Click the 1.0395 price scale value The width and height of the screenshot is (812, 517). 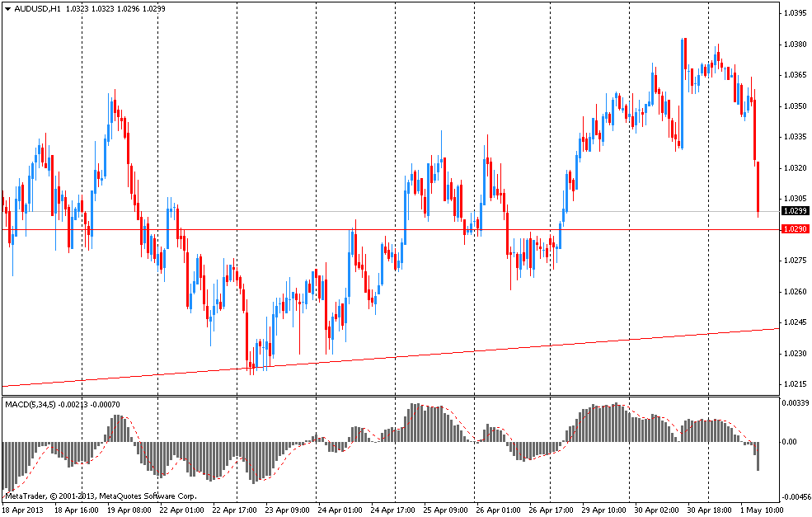(x=795, y=13)
